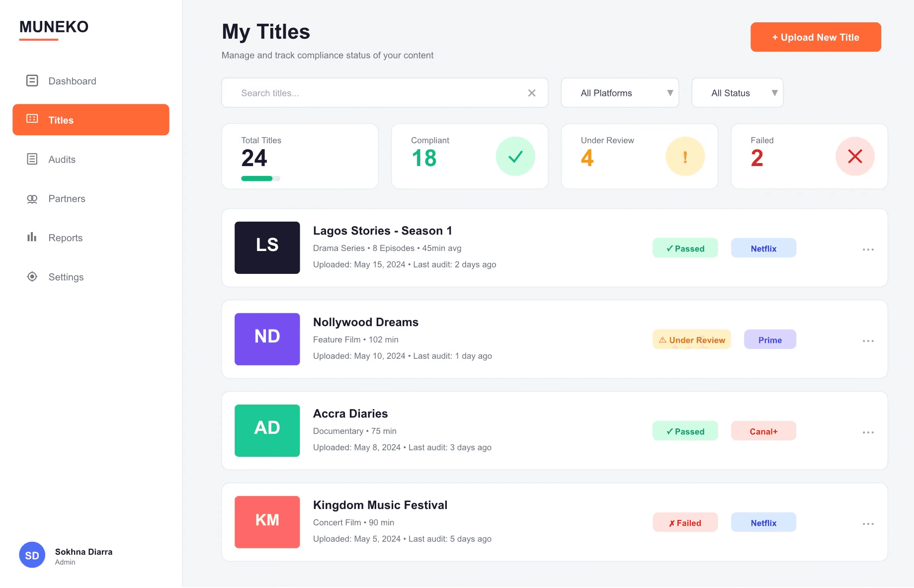Open the Kingdom Music Festival title
This screenshot has width=914, height=588.
coord(380,505)
